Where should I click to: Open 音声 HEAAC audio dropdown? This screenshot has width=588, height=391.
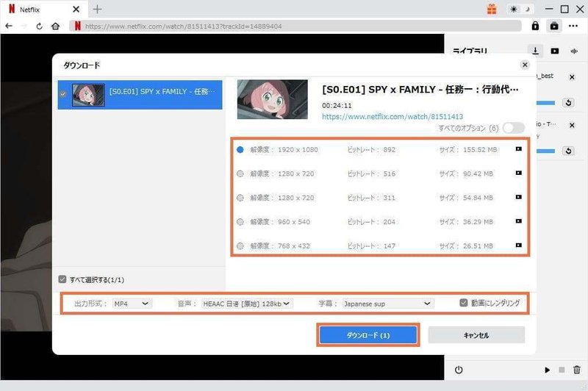pos(247,304)
